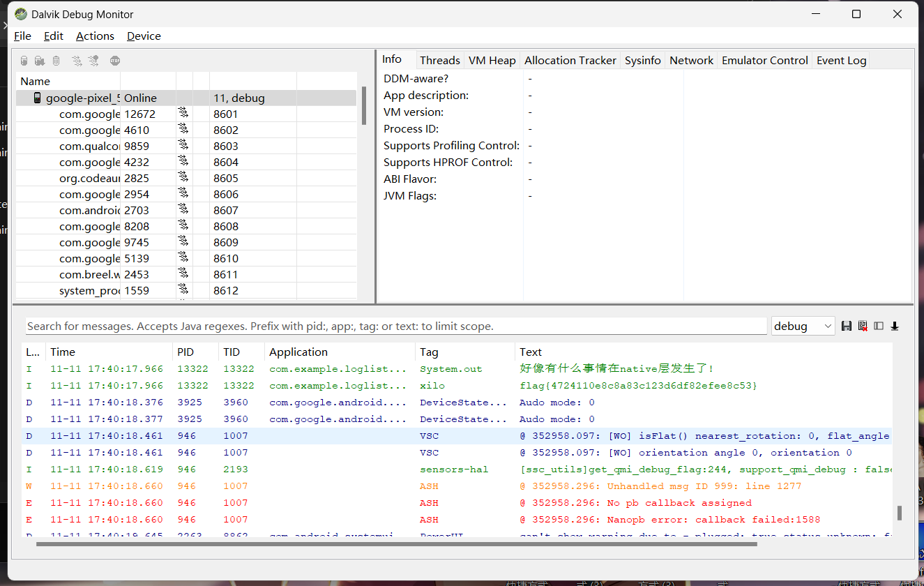Click the PID column header in logcat
This screenshot has height=586, width=924.
(195, 352)
